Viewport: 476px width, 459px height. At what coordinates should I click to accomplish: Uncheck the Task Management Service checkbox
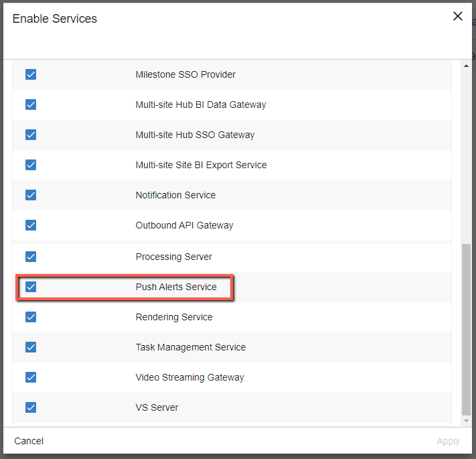[x=31, y=347]
